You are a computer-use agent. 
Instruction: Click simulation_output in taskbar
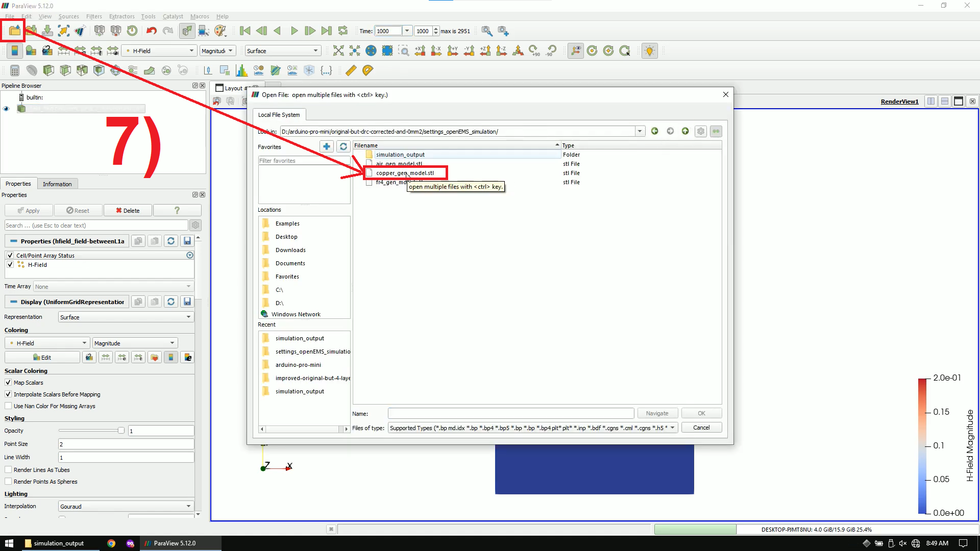(x=59, y=543)
